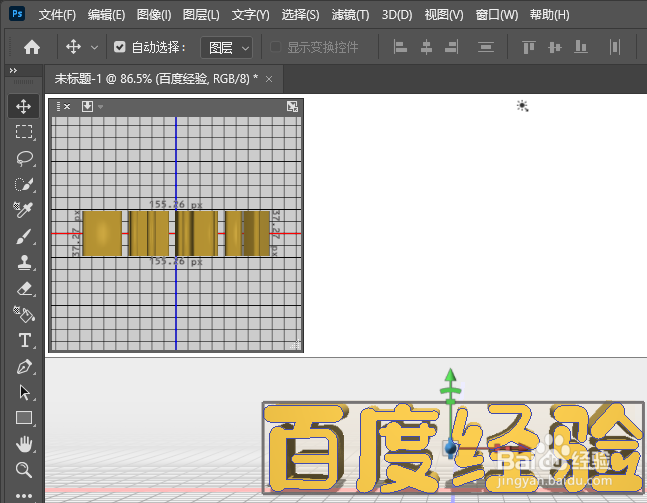Click the 3D text 百度经验 object
Image resolution: width=647 pixels, height=503 pixels.
(453, 448)
